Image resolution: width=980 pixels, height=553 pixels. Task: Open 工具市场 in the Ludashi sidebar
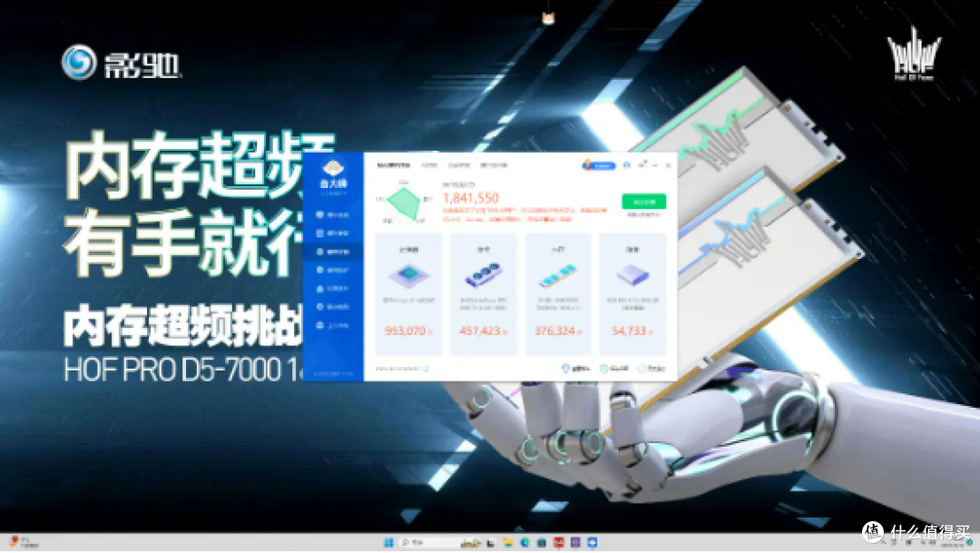(332, 325)
